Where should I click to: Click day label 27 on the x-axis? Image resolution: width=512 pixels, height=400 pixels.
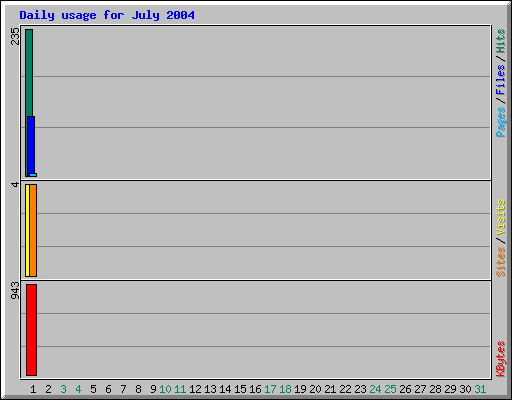[420, 389]
